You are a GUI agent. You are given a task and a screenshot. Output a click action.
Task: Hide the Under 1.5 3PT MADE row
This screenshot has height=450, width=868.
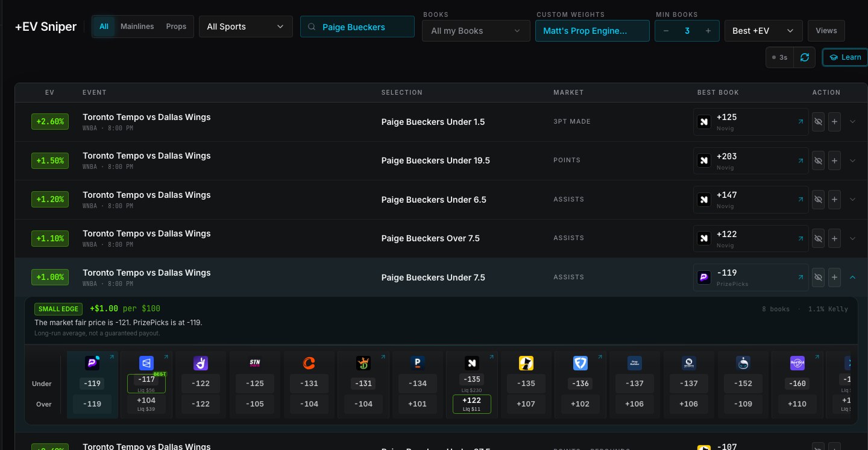[x=818, y=121]
